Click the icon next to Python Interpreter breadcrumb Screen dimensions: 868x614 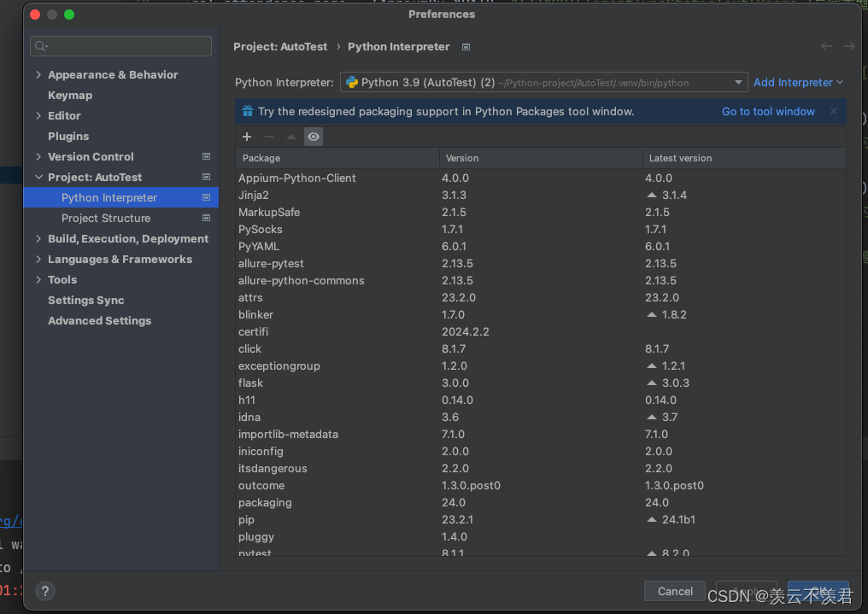[466, 47]
